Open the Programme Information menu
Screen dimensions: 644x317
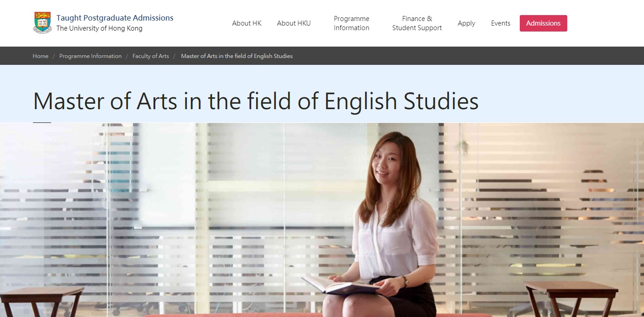[x=351, y=23]
